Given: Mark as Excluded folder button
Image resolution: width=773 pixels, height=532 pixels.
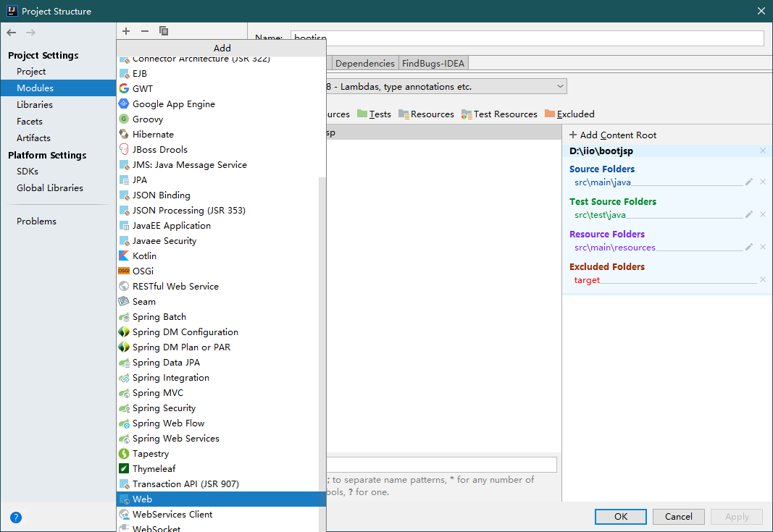Looking at the screenshot, I should point(570,114).
